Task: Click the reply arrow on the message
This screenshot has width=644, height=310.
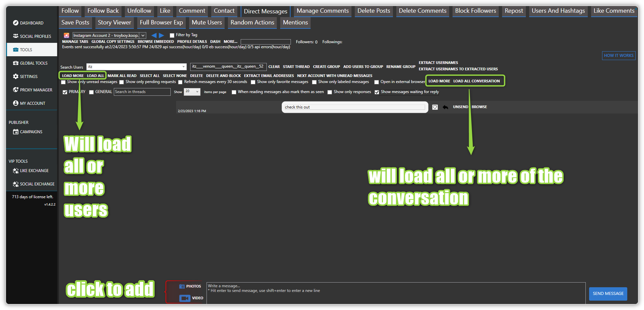Action: (x=445, y=107)
